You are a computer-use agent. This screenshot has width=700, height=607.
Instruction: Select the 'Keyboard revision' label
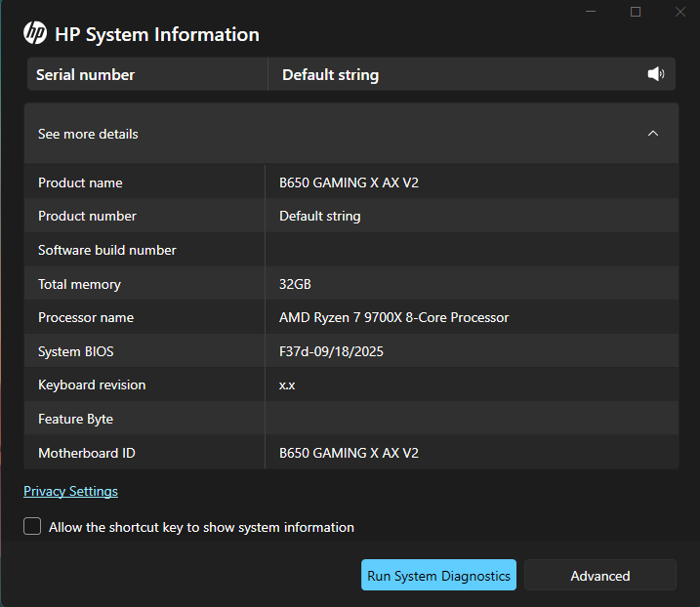coord(92,384)
